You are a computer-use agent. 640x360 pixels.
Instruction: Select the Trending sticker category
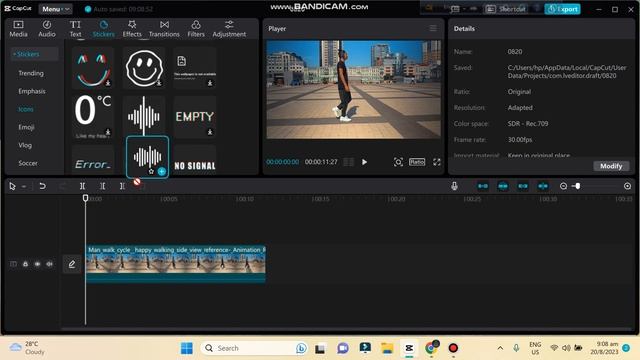click(31, 73)
